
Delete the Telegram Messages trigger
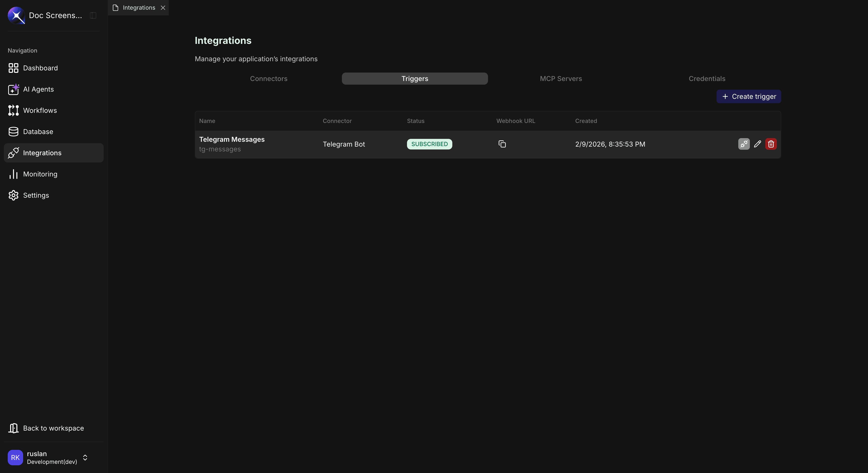771,144
